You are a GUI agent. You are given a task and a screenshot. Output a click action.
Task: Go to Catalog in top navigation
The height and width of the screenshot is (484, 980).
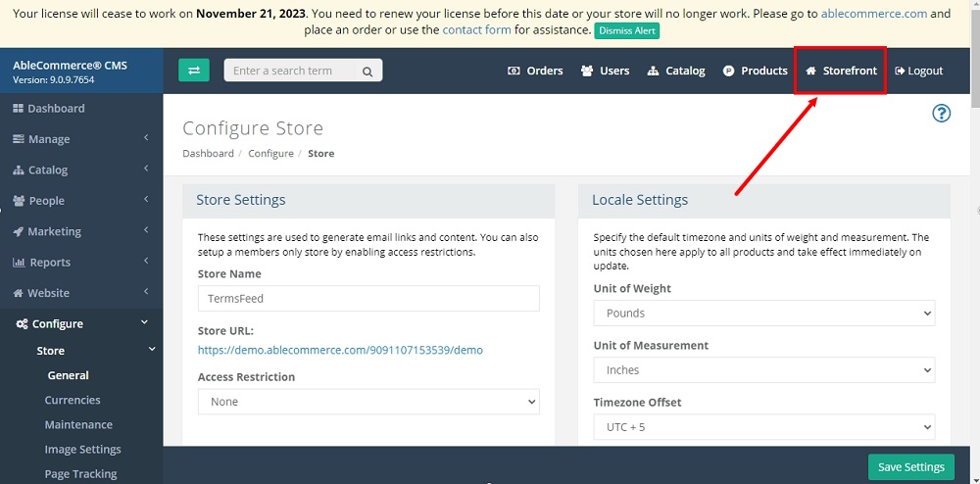point(676,71)
